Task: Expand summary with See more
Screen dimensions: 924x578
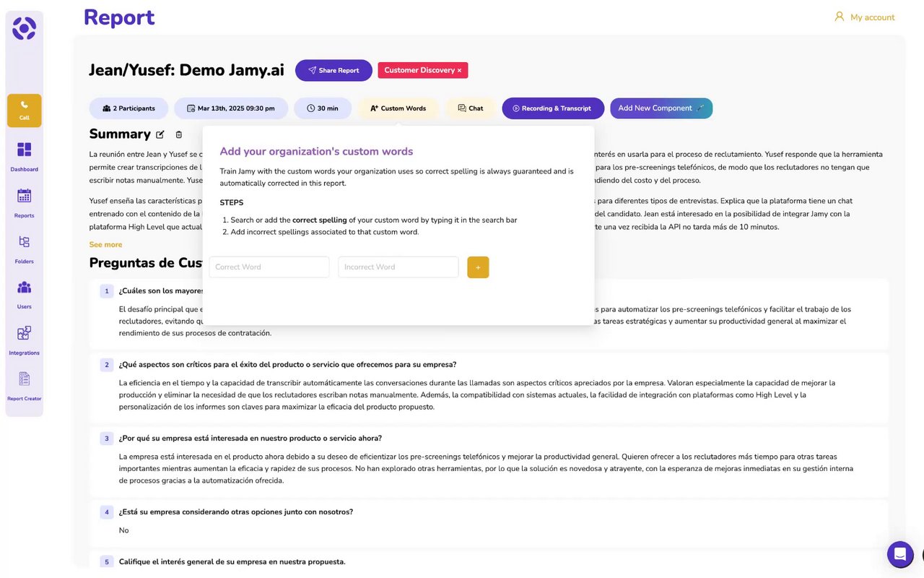Action: tap(105, 244)
